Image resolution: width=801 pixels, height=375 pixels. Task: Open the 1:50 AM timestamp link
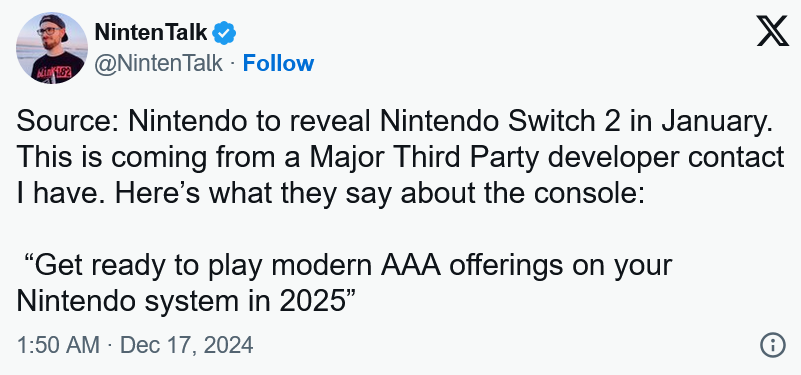click(58, 345)
